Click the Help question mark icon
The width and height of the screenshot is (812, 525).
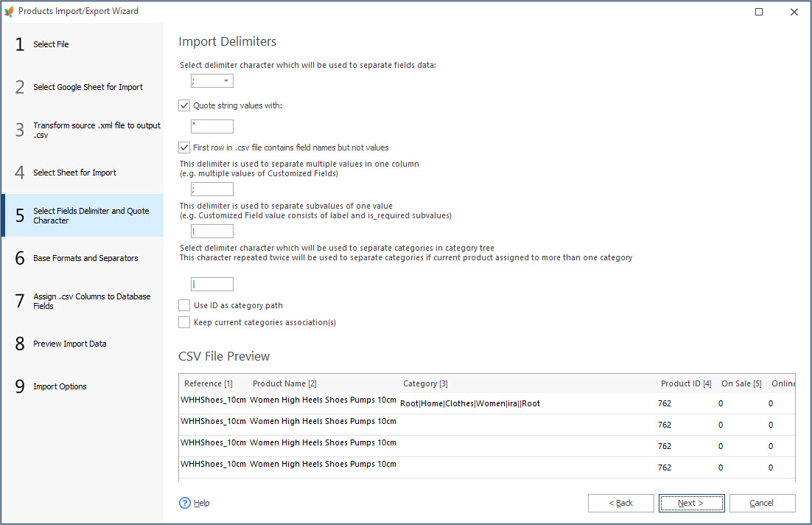[x=184, y=503]
